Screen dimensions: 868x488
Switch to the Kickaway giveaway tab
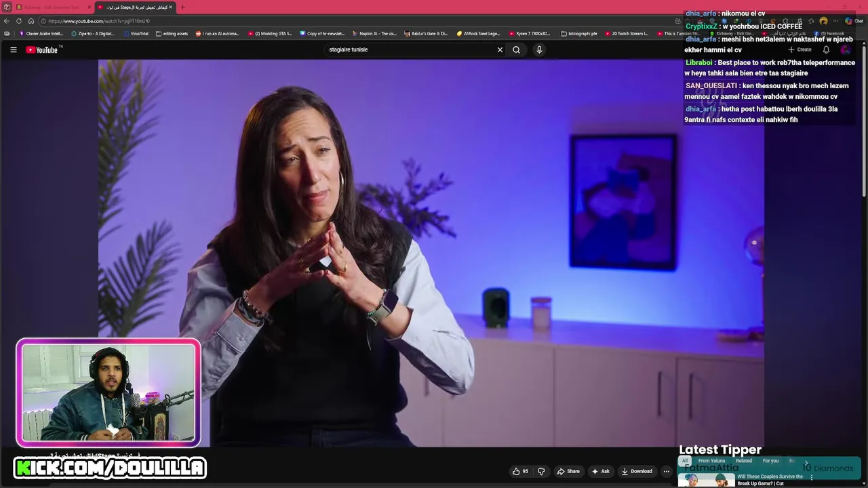(51, 7)
